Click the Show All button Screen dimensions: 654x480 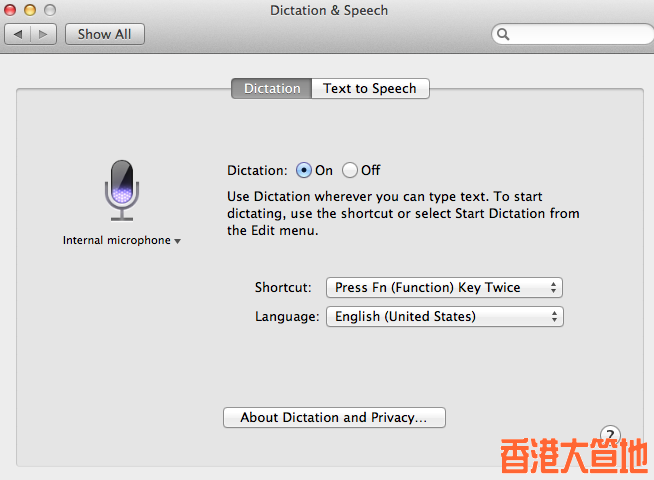(105, 34)
